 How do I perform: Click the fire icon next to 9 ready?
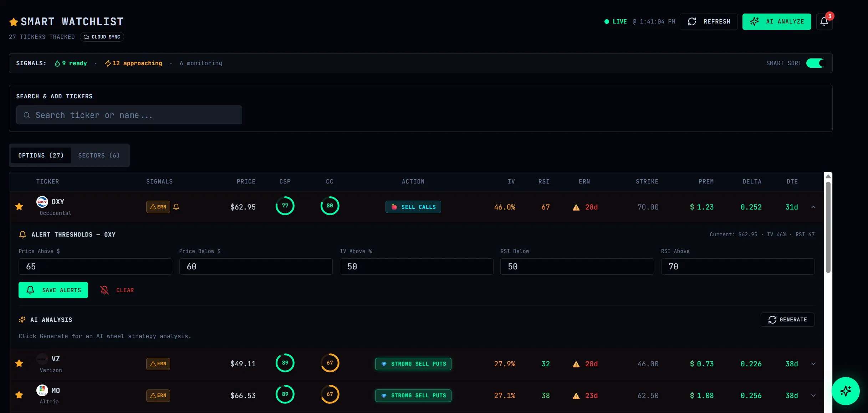pyautogui.click(x=57, y=63)
